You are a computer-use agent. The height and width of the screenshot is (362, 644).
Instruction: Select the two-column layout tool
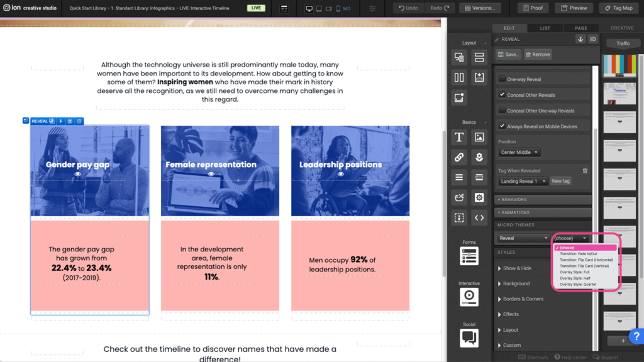tap(459, 77)
